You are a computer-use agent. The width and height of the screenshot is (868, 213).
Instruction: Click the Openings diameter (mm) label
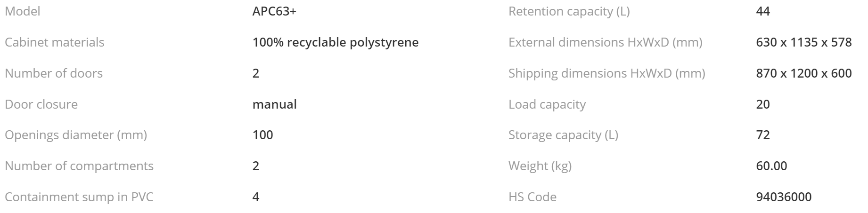point(76,135)
